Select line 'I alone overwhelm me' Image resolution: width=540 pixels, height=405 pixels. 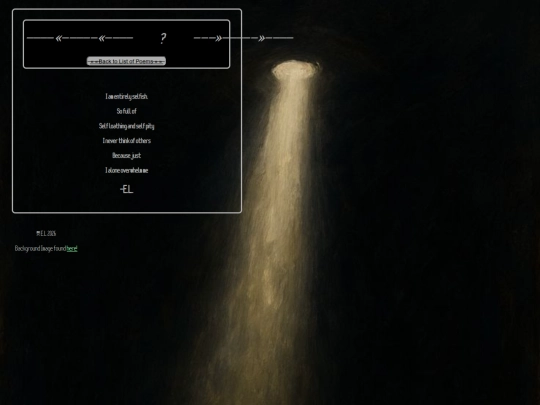click(126, 170)
